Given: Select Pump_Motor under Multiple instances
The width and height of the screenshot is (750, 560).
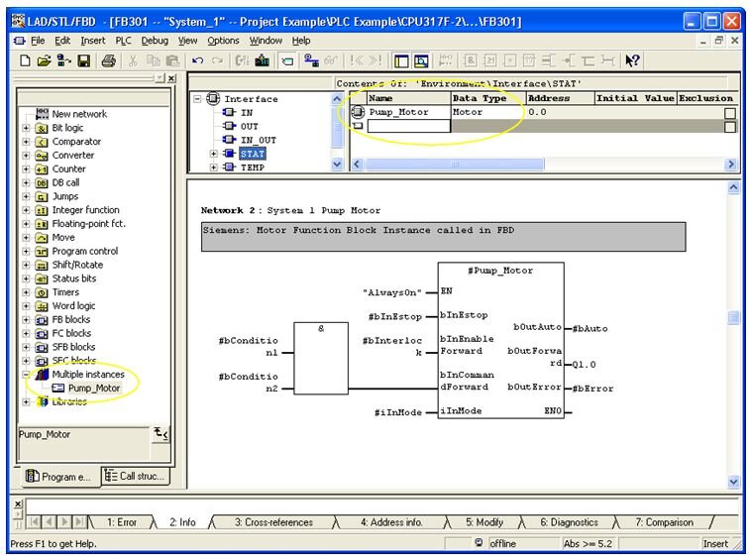Looking at the screenshot, I should [93, 388].
